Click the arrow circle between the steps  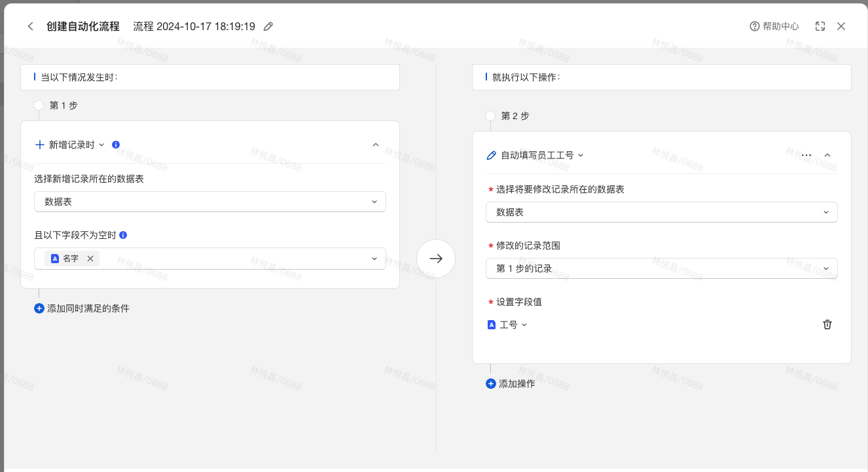coord(436,259)
